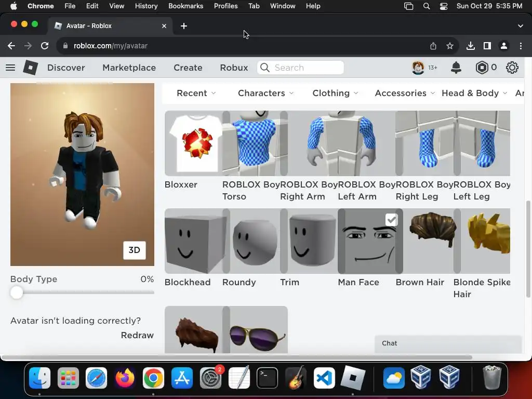Equip the ROBLOX Boy Torso

coord(251,143)
